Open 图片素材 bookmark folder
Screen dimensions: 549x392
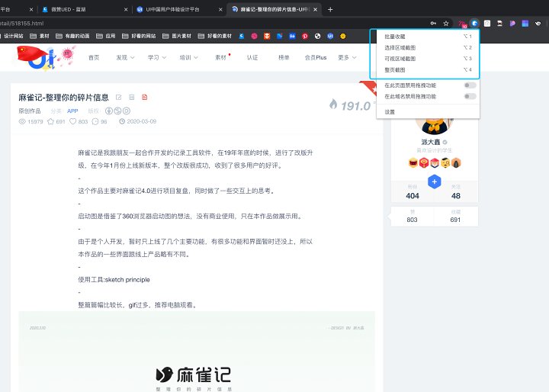click(x=177, y=36)
